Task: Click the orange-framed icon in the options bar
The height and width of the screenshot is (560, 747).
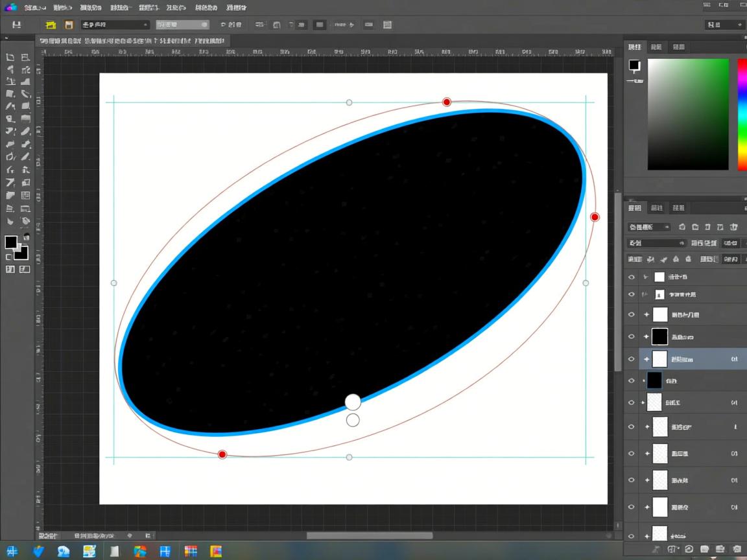Action: [69, 25]
